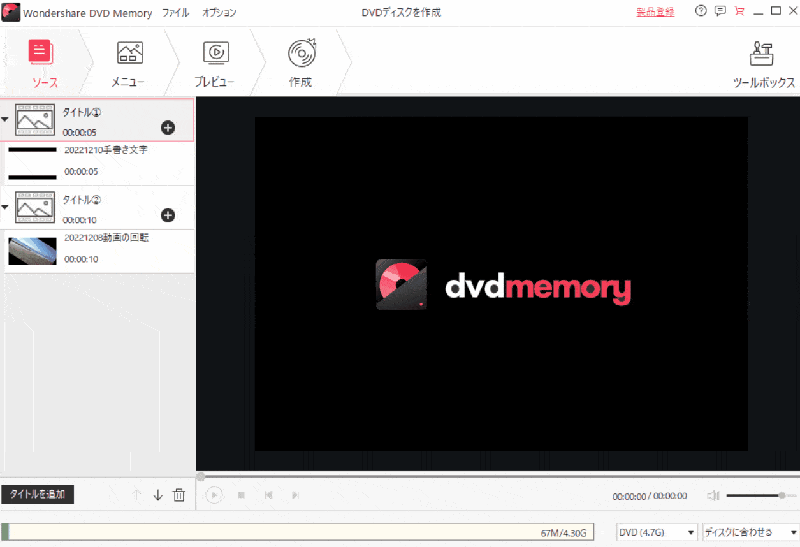Viewport: 800px width, 547px height.
Task: Select the タイトル② thumbnail
Action: [x=35, y=207]
